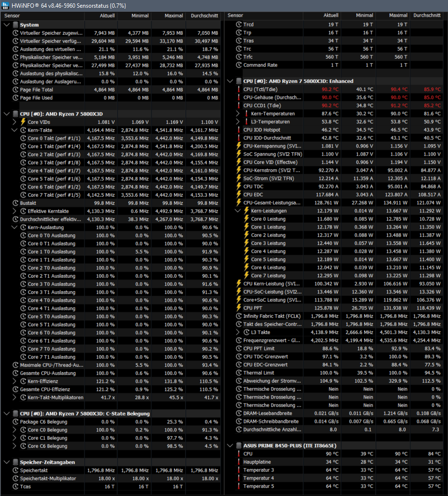This screenshot has height=496, width=448.
Task: Click bolt icon of Core 7 Leistung
Action: 246,276
